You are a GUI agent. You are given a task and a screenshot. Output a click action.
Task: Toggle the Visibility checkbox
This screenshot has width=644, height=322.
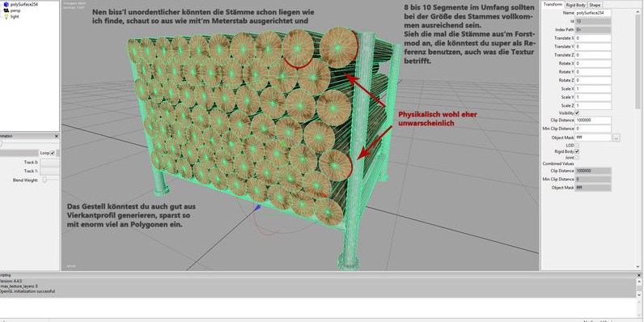click(x=577, y=113)
